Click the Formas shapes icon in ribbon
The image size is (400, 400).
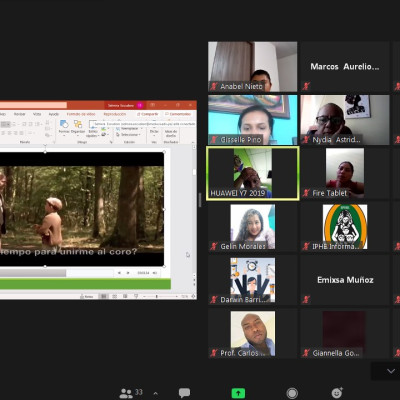(x=64, y=127)
